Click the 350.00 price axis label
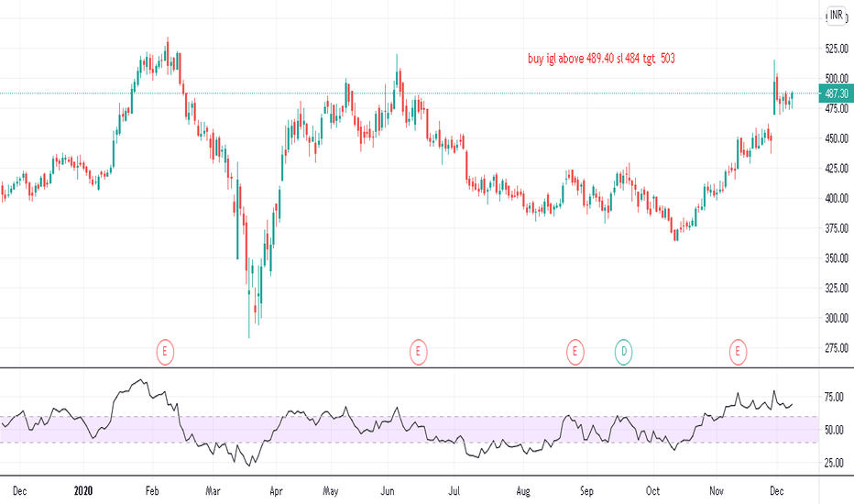 tap(837, 258)
